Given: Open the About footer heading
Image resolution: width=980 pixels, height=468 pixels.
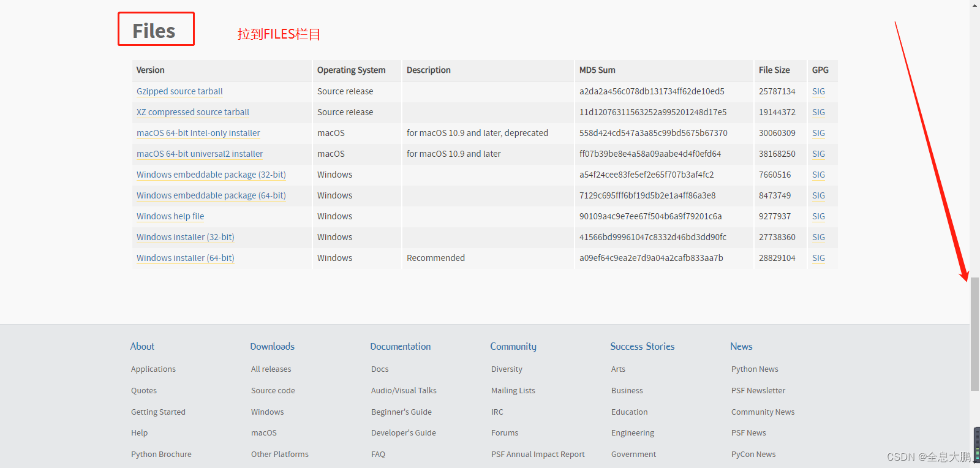Looking at the screenshot, I should click(142, 347).
